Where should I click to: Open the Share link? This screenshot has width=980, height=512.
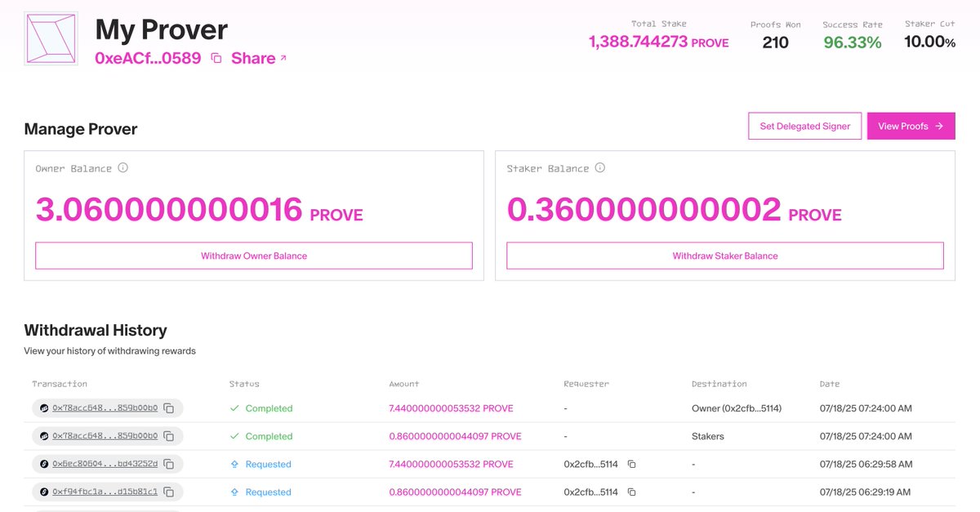[x=259, y=58]
